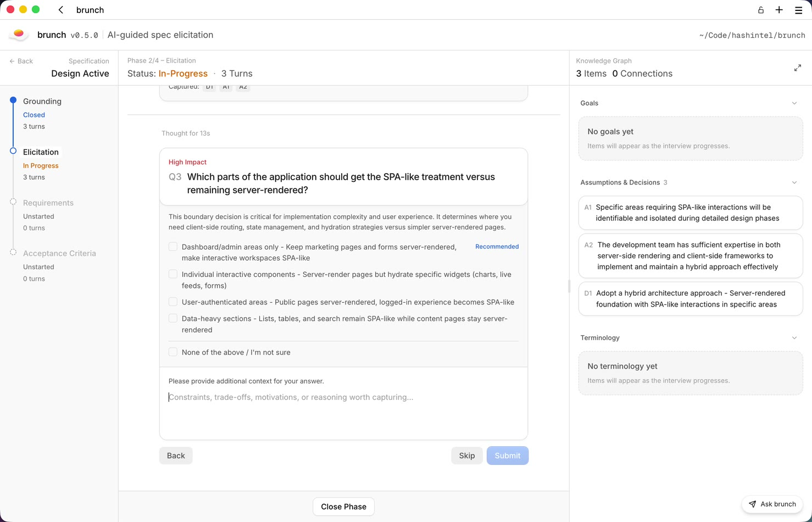
Task: Select the Requirements phase in sidebar
Action: (x=48, y=203)
